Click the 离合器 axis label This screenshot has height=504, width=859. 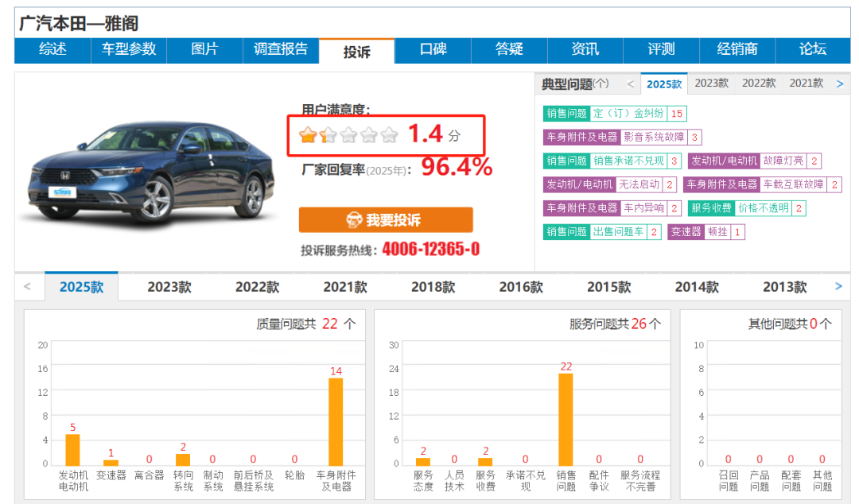[149, 475]
